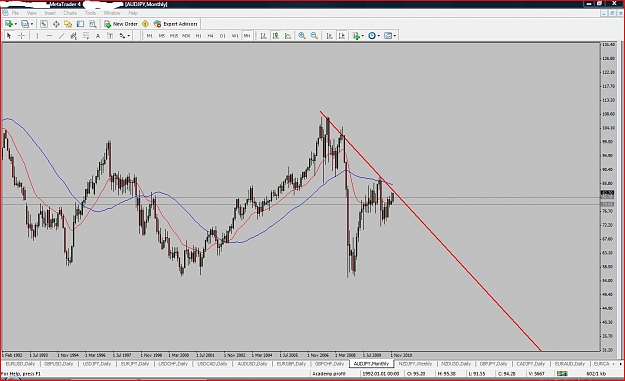Click the New Order button

(x=121, y=24)
